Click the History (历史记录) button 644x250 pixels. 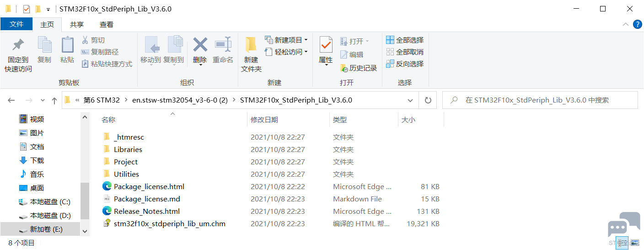click(x=359, y=68)
